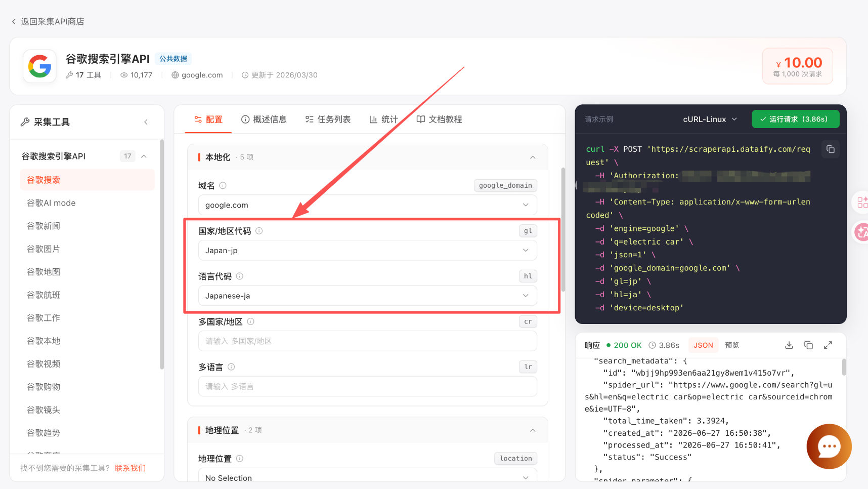Click the location parameter tag
868x489 pixels.
(x=516, y=459)
